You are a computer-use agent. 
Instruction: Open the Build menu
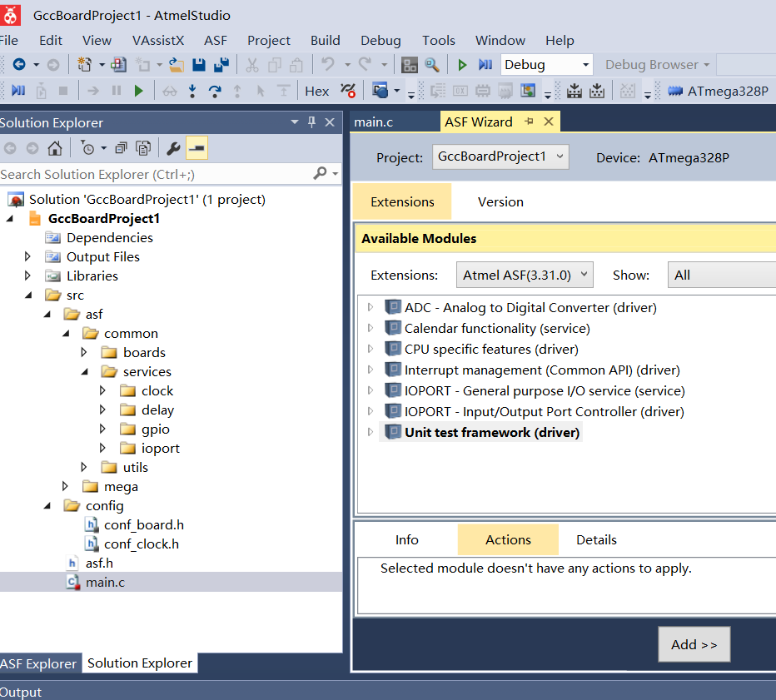(x=326, y=40)
